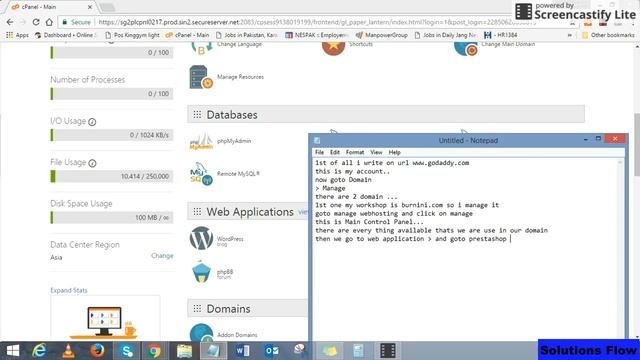Screen dimensions: 640x360
Task: Click Web Applications section header
Action: [248, 211]
